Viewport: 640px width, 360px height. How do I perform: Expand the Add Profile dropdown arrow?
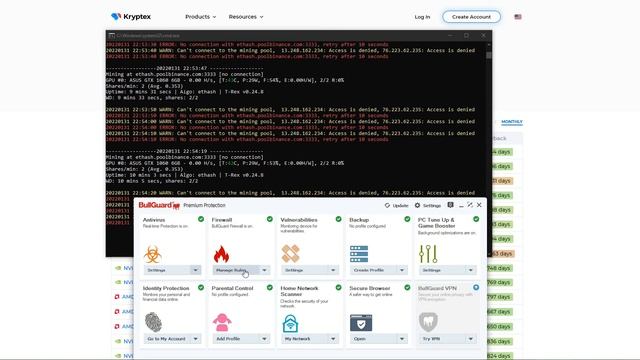pos(264,339)
